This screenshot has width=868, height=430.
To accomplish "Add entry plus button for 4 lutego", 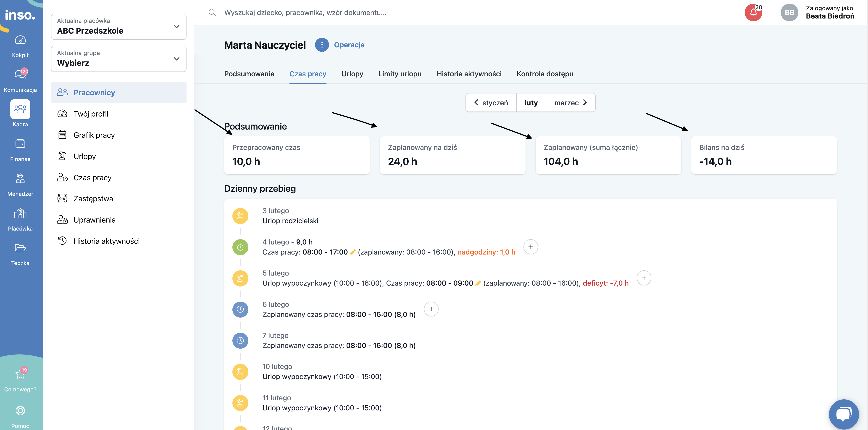I will click(x=530, y=247).
